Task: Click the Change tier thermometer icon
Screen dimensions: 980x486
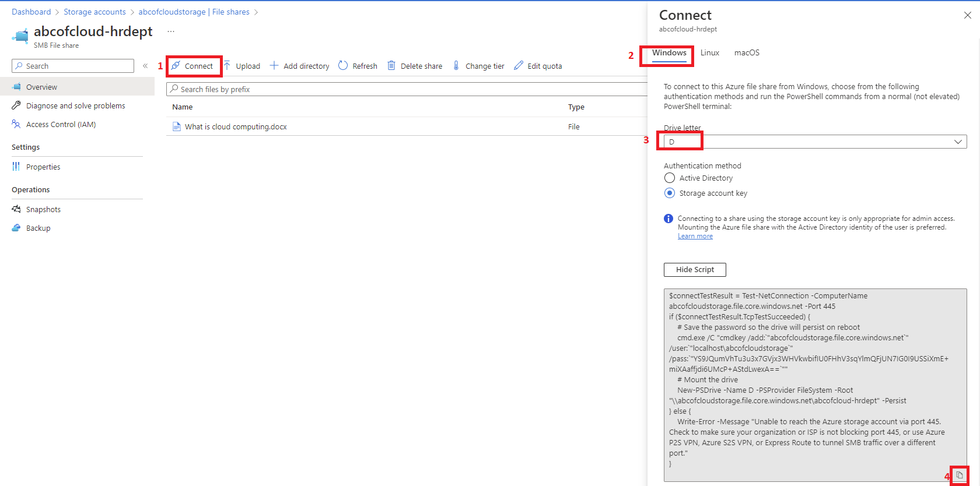Action: pyautogui.click(x=456, y=66)
